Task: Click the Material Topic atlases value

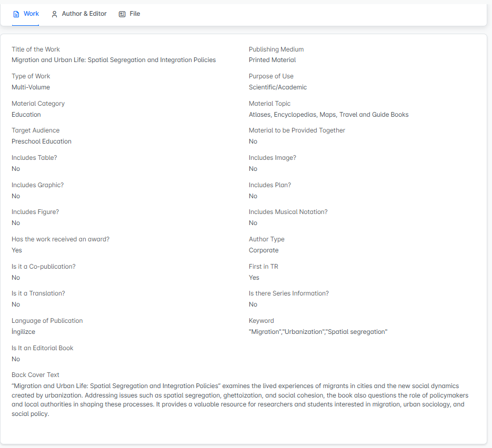Action: 328,115
